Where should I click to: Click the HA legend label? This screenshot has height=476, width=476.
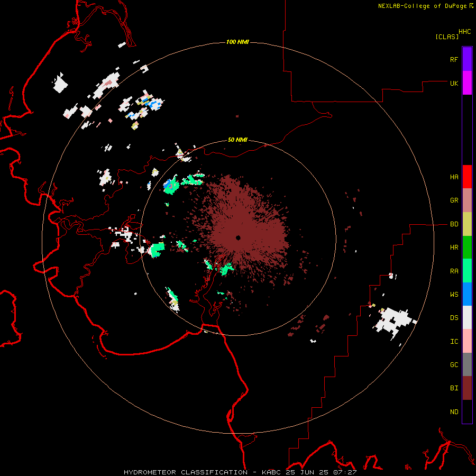click(454, 177)
